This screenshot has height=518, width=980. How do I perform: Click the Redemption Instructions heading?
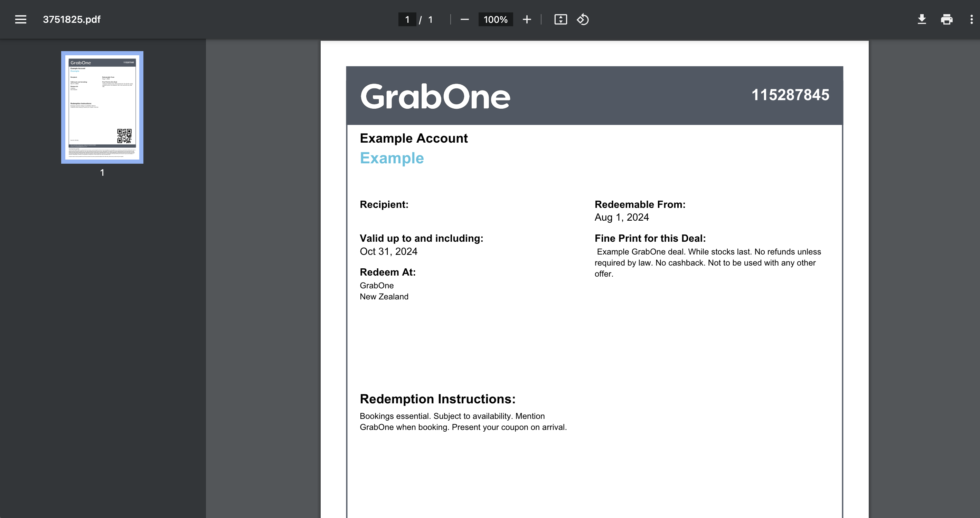[437, 399]
